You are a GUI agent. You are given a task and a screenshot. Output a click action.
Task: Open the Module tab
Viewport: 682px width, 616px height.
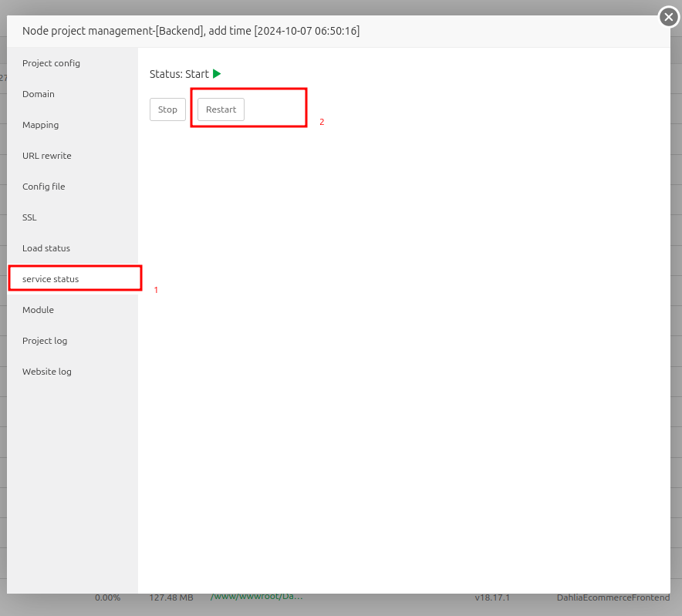[x=38, y=310]
